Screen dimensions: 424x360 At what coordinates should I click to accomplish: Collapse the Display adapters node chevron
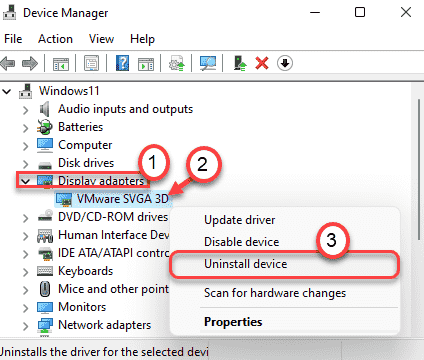25,181
